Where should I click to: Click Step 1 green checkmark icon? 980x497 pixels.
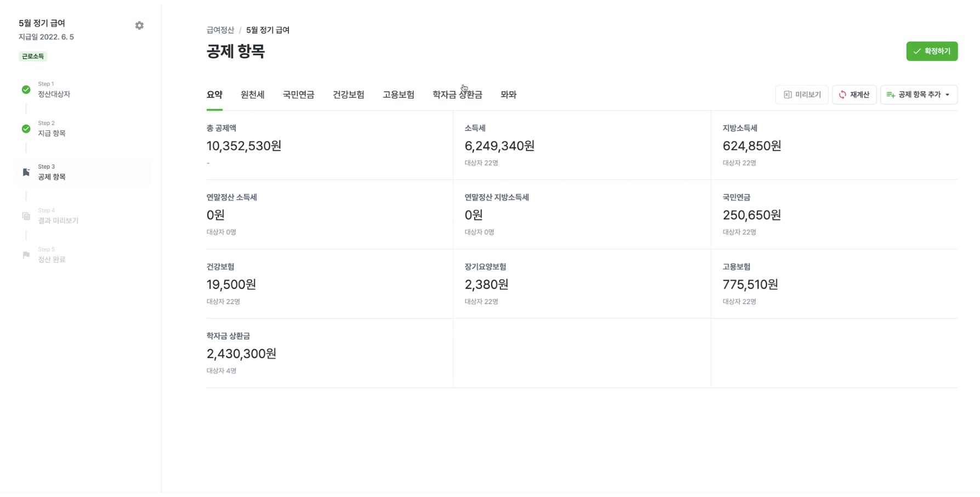(26, 89)
